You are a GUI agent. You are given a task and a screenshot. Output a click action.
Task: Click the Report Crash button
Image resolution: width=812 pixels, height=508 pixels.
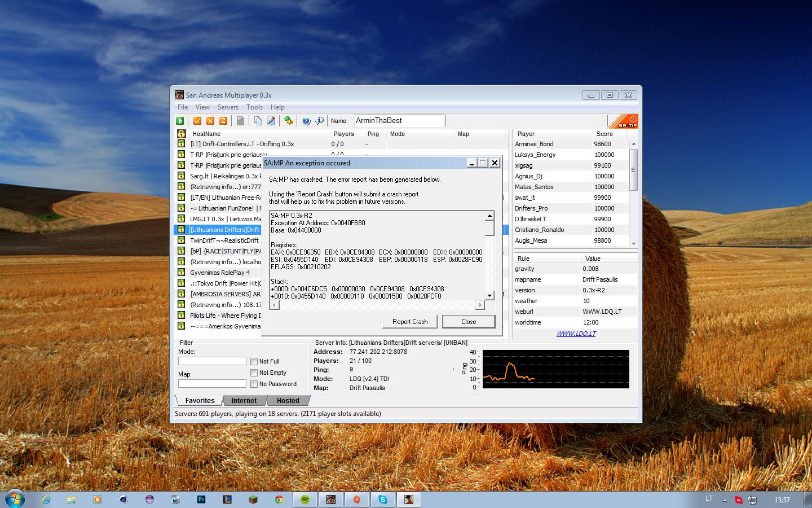click(410, 322)
